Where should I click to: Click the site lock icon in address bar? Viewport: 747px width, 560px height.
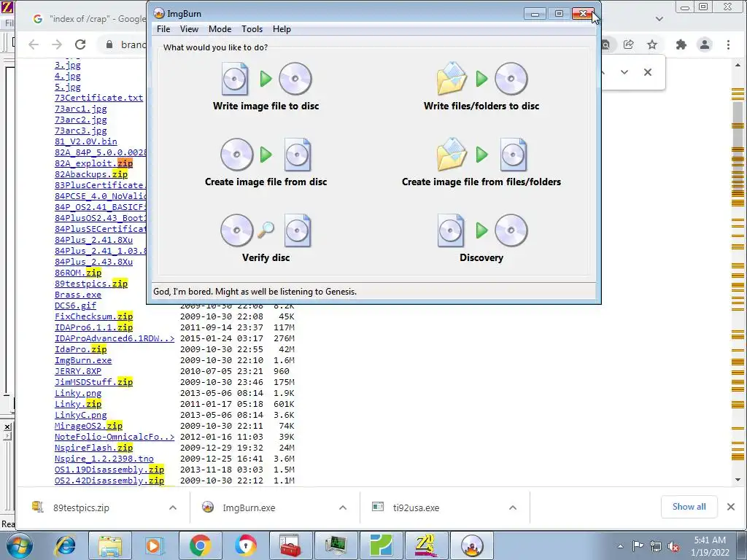[x=109, y=44]
